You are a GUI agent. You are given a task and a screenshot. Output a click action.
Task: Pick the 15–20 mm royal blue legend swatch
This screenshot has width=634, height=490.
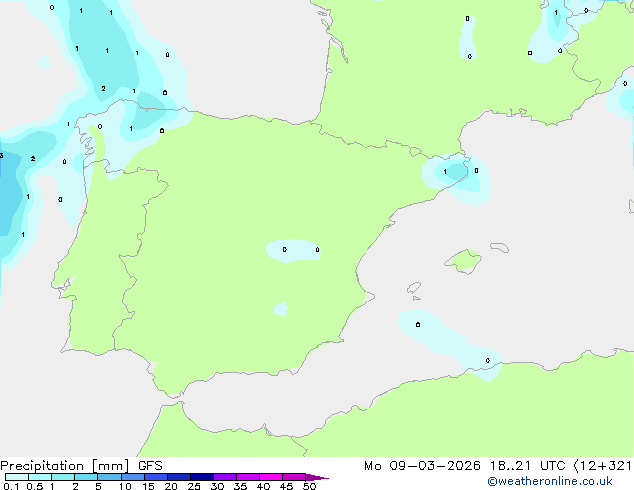[x=156, y=477]
